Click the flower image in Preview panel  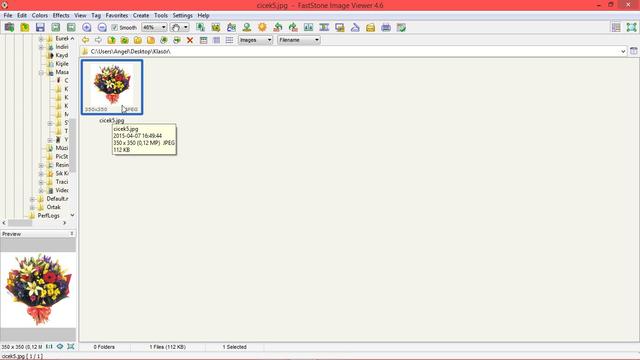[38, 289]
